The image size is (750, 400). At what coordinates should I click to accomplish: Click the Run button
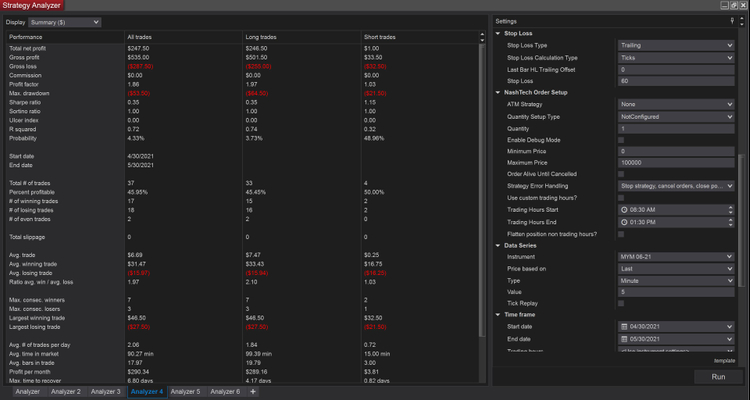(718, 377)
